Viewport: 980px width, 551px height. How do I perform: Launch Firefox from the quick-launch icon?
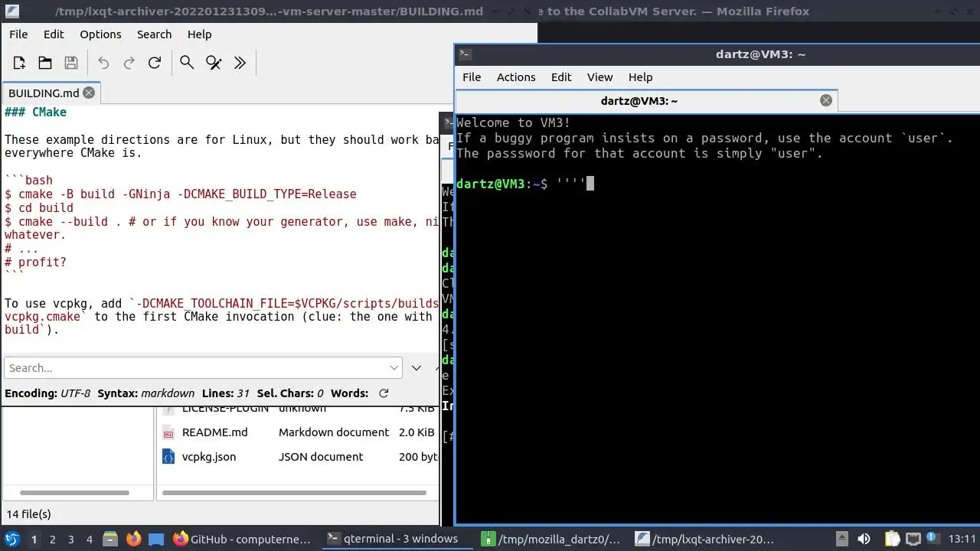coord(133,539)
